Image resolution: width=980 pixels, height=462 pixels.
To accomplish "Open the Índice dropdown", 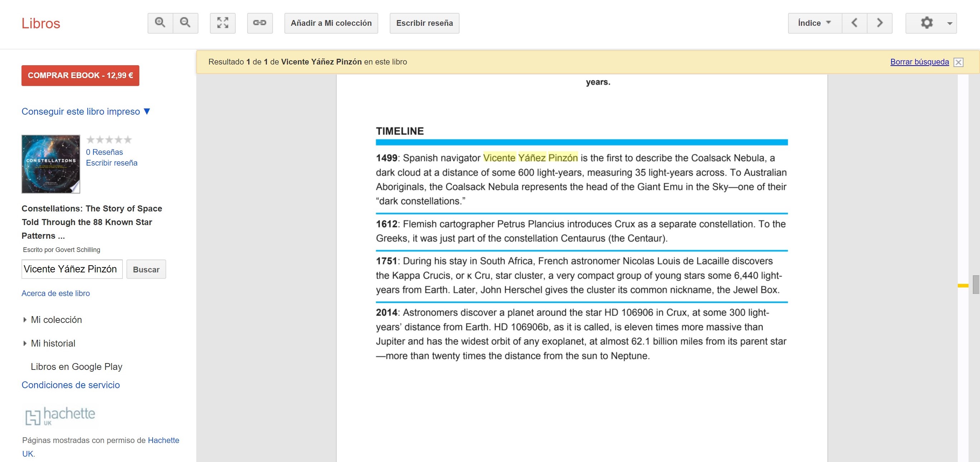I will pyautogui.click(x=815, y=23).
